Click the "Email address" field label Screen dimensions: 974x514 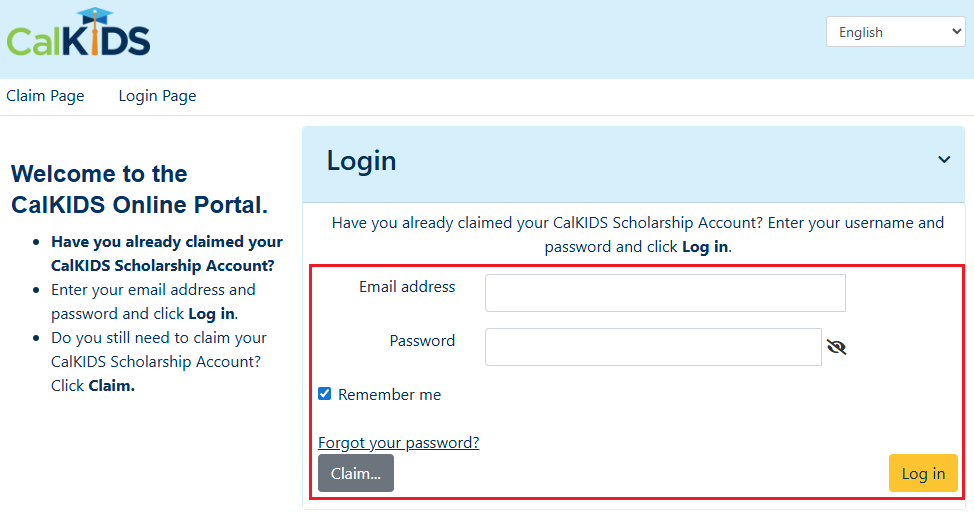[x=407, y=287]
